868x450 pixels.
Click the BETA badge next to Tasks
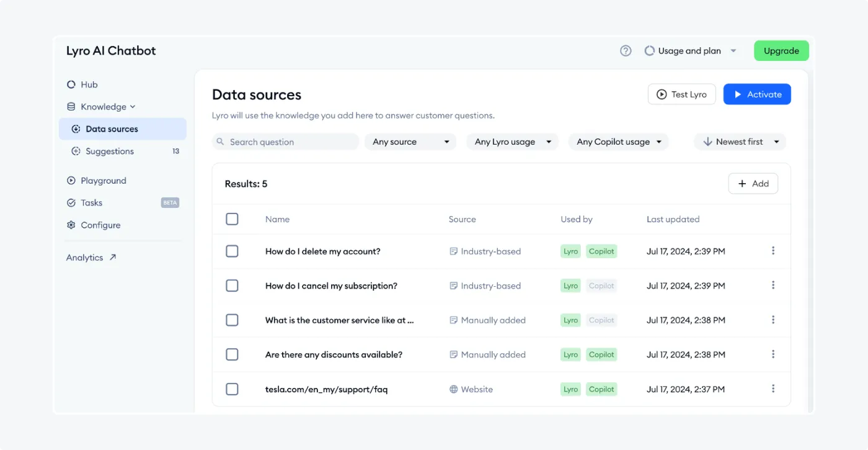170,203
